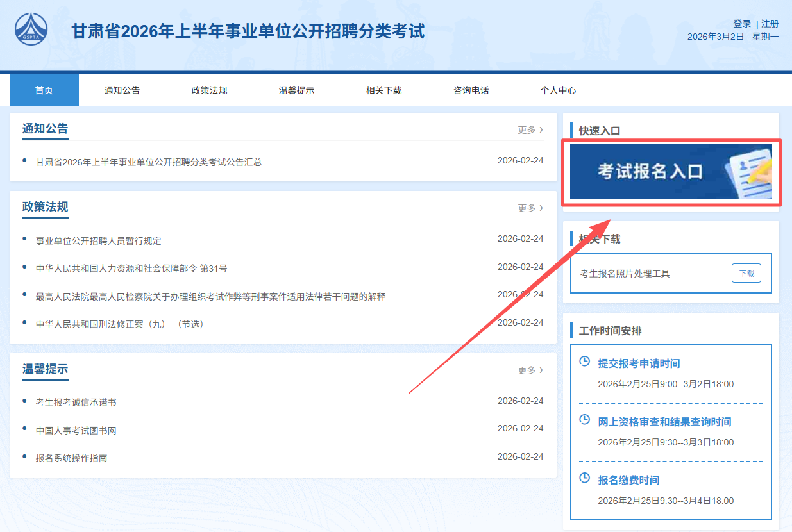The image size is (792, 532).
Task: Open 咨询电话 in the navigation bar
Action: click(471, 90)
